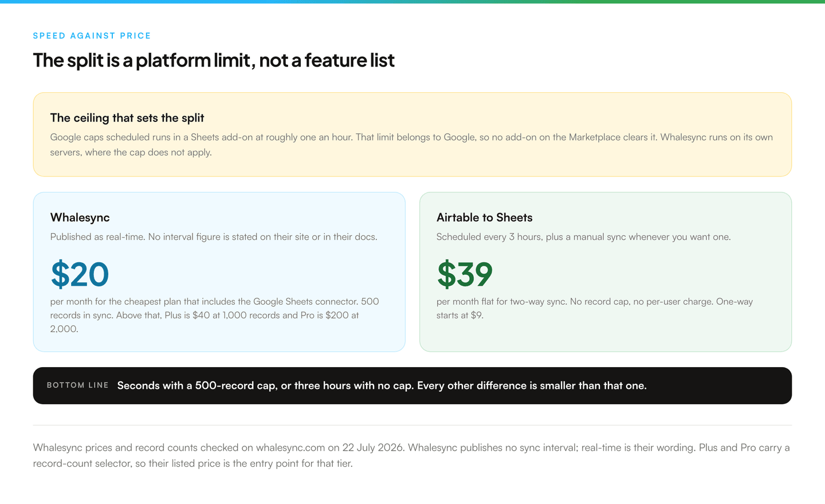Open the 'Airtable to Sheets' card heading
Image resolution: width=825 pixels, height=504 pixels.
coord(485,218)
